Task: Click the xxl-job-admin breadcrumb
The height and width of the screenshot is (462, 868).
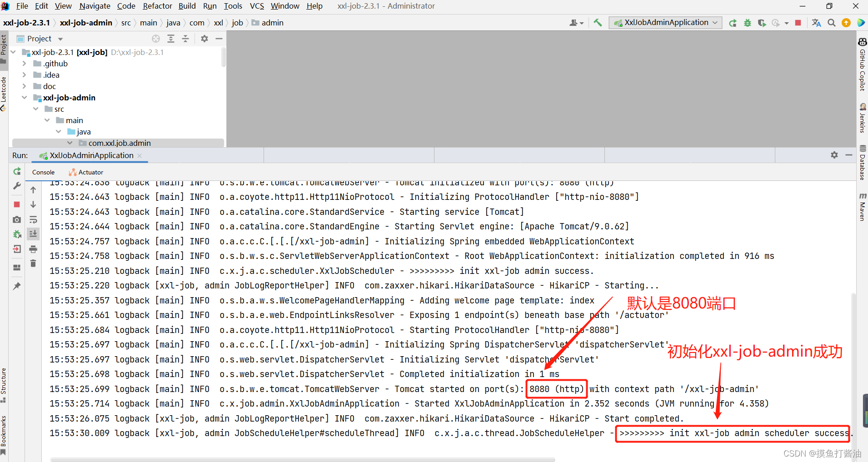Action: coord(86,23)
